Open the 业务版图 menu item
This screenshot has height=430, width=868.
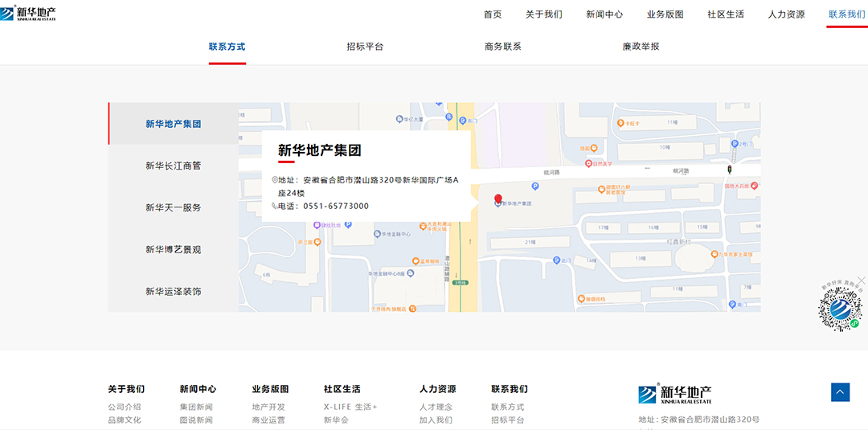(x=665, y=14)
